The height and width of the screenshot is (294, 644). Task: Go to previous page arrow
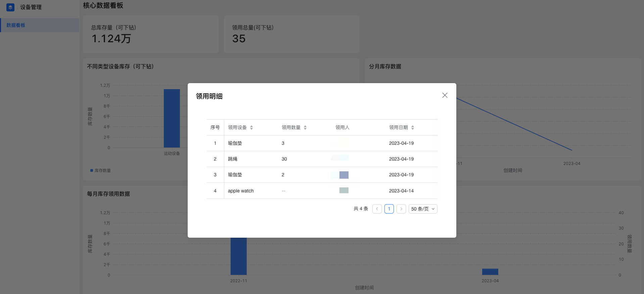(x=377, y=209)
